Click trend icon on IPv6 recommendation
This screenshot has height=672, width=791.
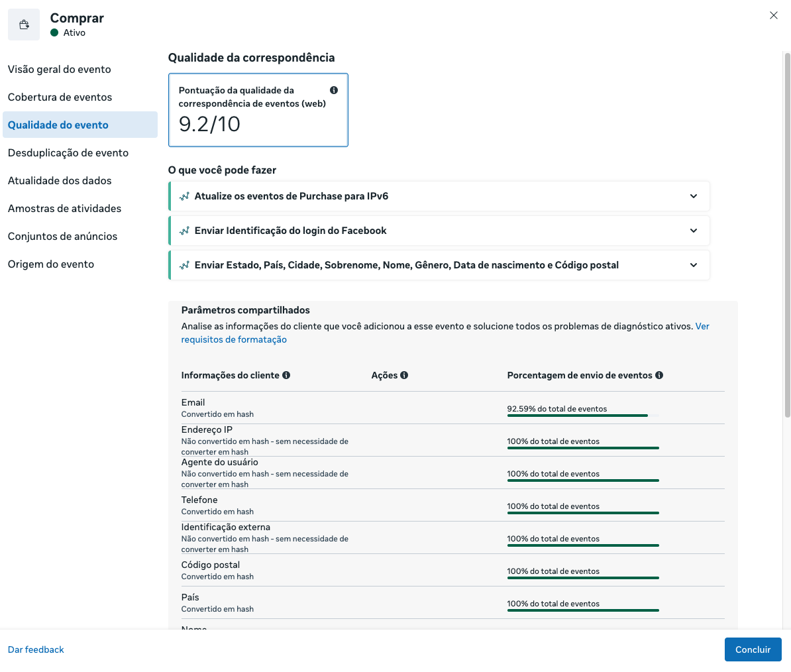(184, 196)
